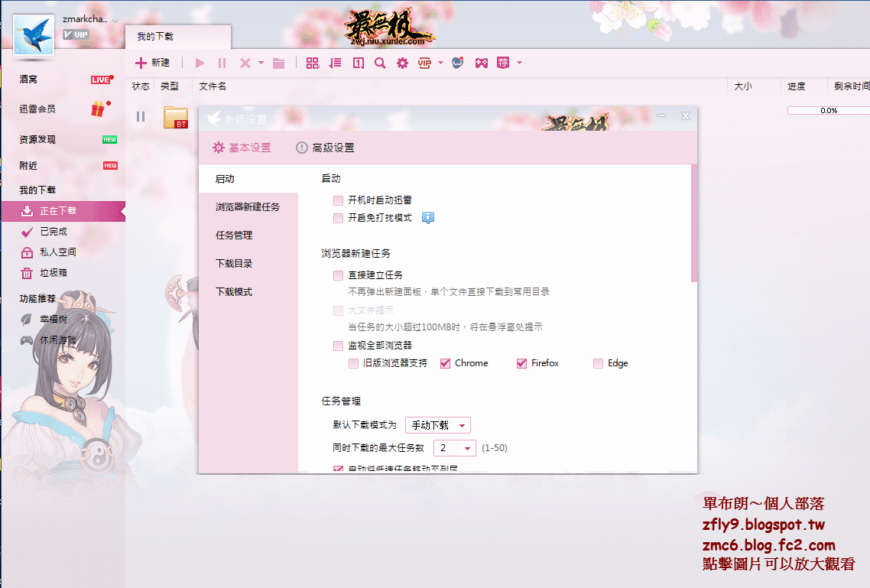Click the VIP badge under username
The height and width of the screenshot is (588, 870).
pos(76,35)
